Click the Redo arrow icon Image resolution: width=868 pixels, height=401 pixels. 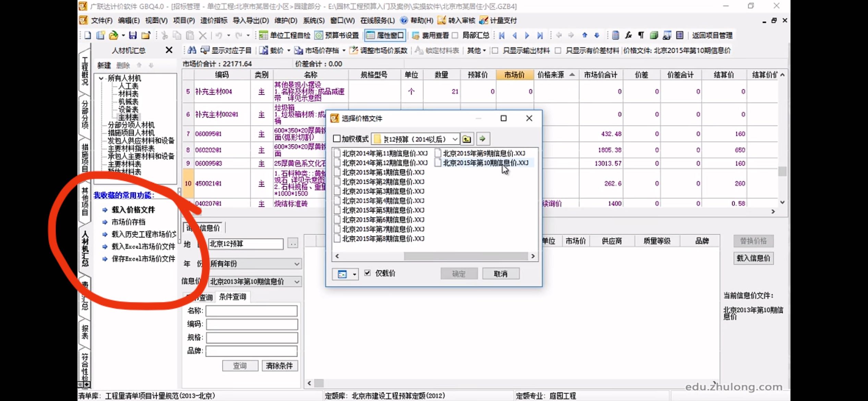(239, 35)
